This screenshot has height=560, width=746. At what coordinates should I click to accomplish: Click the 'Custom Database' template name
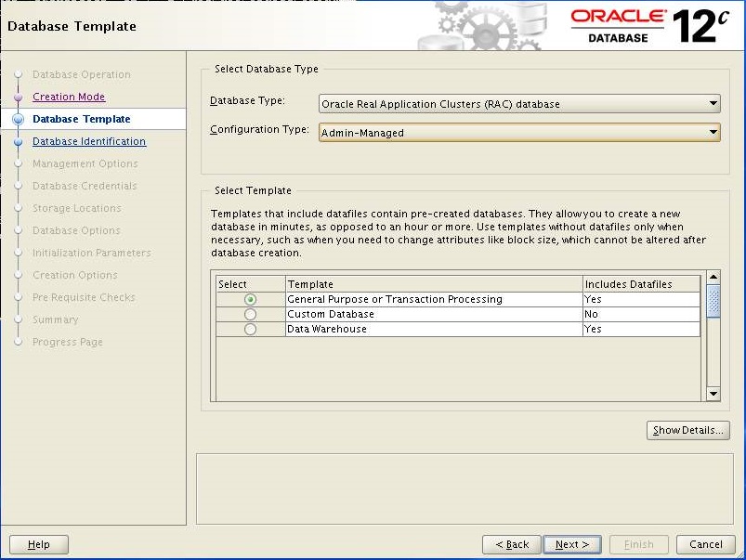[x=331, y=314]
